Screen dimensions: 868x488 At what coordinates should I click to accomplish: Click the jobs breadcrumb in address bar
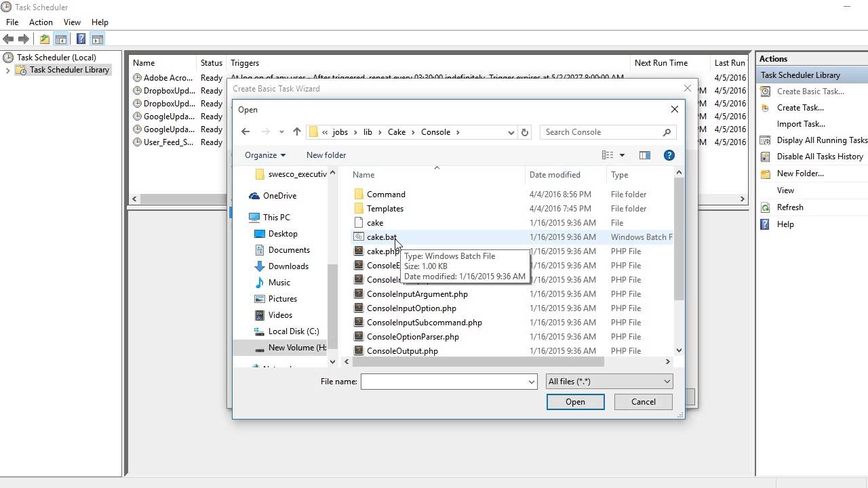coord(340,132)
